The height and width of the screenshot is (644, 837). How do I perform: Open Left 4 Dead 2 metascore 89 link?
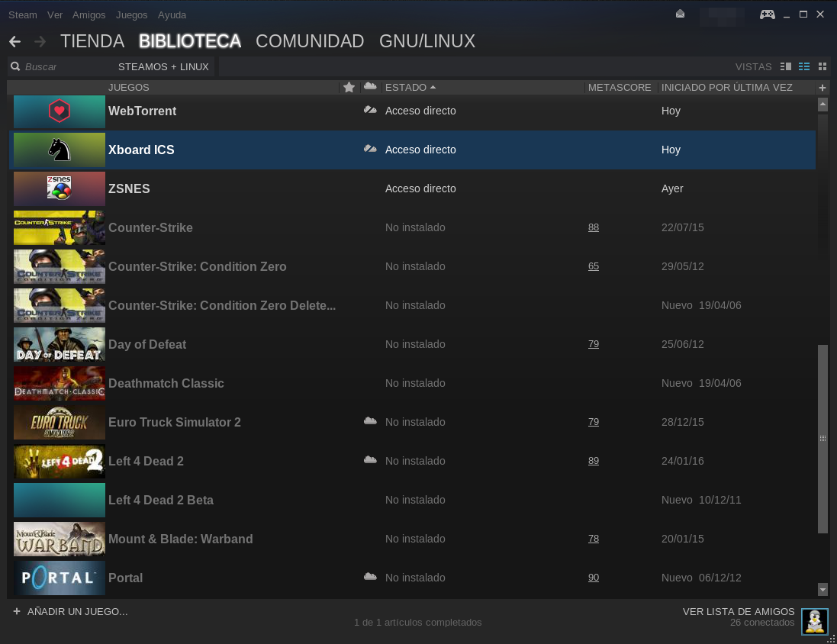[x=594, y=461]
